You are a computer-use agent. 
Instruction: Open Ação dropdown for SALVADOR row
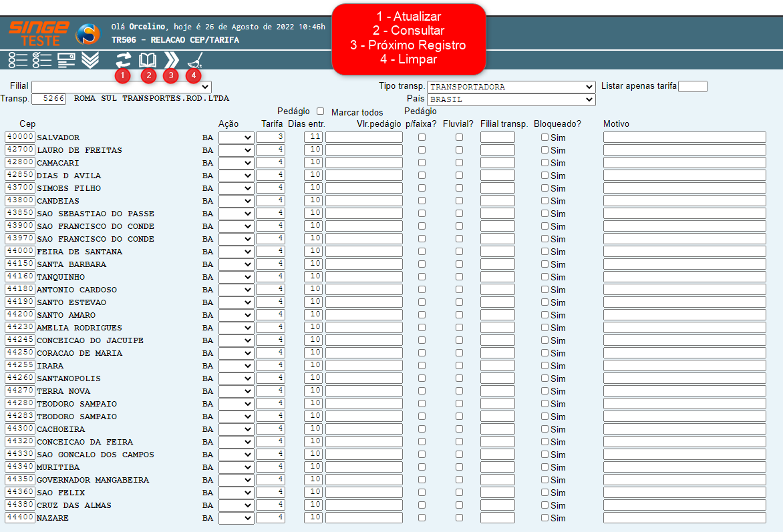[237, 138]
